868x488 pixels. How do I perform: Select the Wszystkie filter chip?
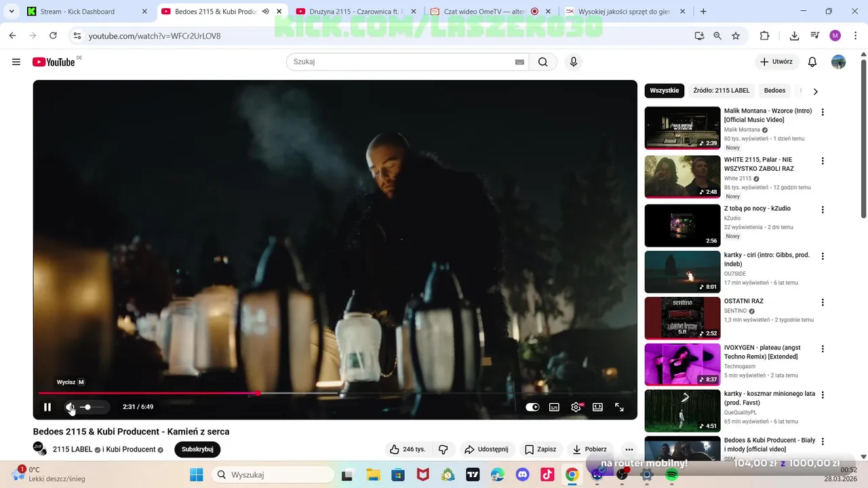665,91
